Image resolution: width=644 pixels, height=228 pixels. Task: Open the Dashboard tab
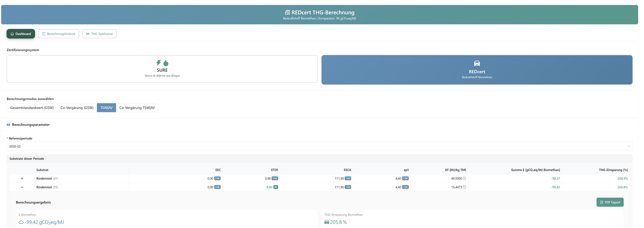point(21,34)
